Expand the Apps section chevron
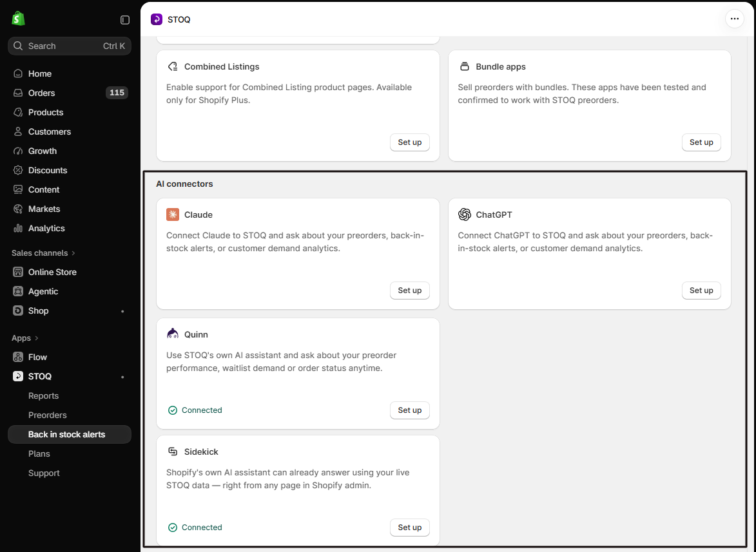The width and height of the screenshot is (756, 552). (x=37, y=338)
